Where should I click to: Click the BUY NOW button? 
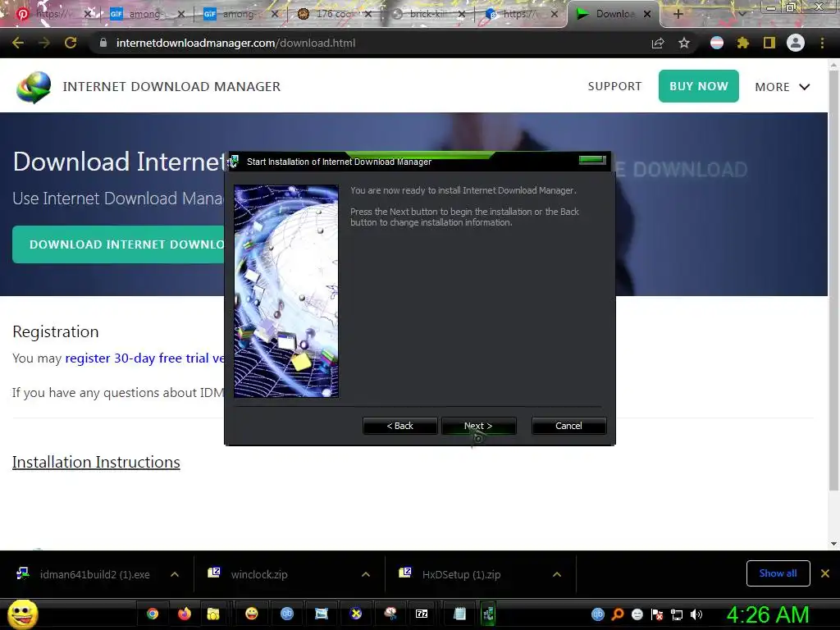tap(699, 86)
